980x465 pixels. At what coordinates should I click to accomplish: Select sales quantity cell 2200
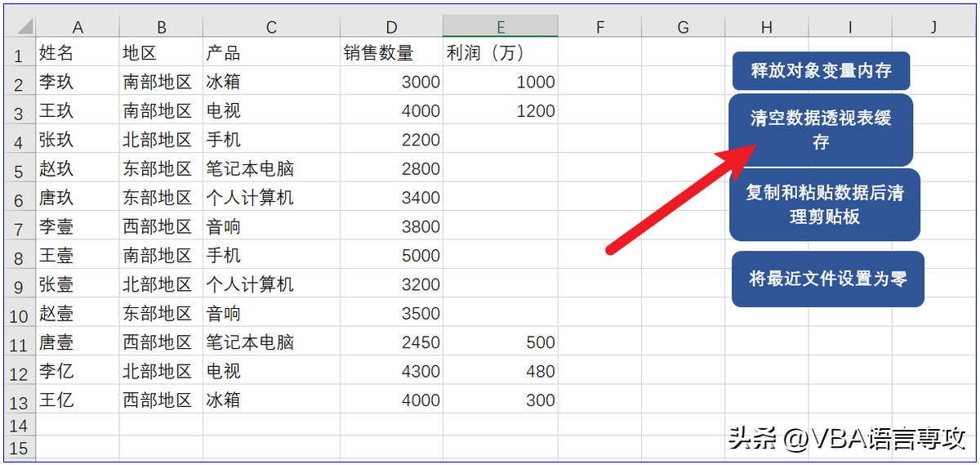[x=391, y=140]
